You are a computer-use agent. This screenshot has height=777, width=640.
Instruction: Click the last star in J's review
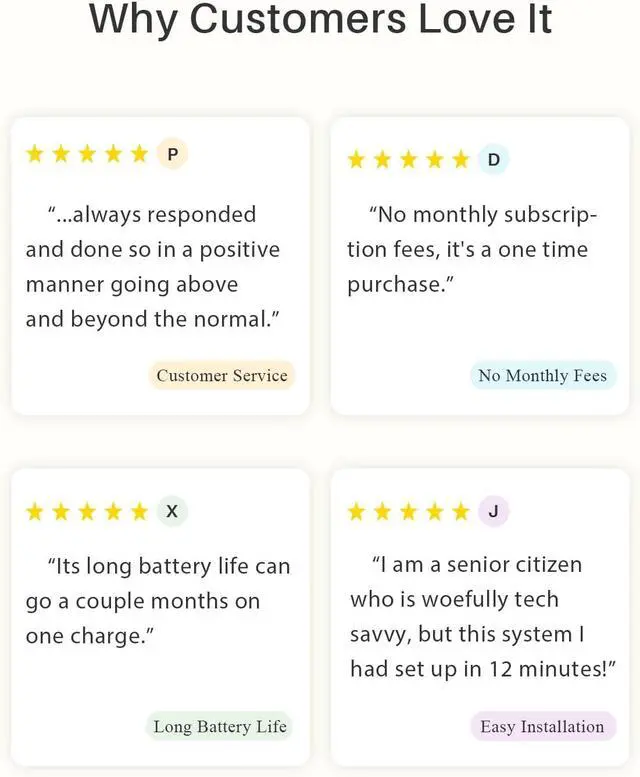coord(460,513)
